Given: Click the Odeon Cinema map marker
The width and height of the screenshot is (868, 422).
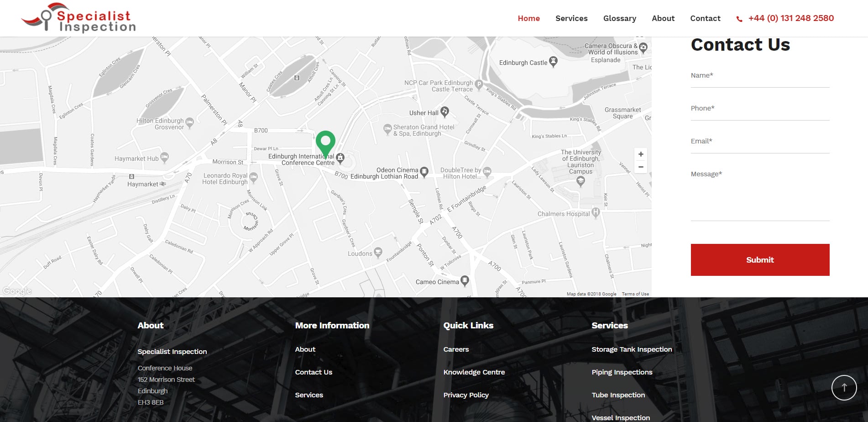Looking at the screenshot, I should point(424,172).
